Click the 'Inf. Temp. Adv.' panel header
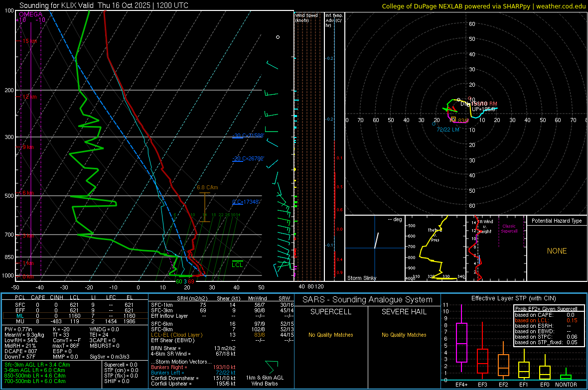This screenshot has width=588, height=390. [x=334, y=20]
